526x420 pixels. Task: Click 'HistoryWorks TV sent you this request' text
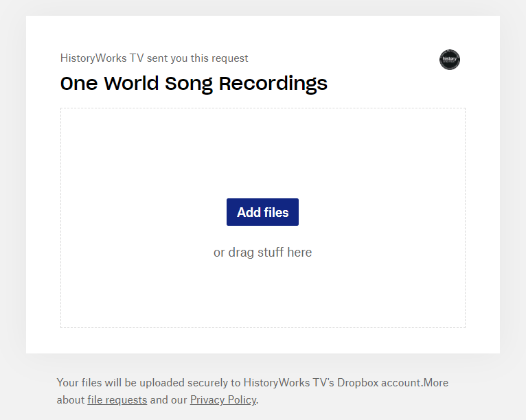tap(154, 58)
